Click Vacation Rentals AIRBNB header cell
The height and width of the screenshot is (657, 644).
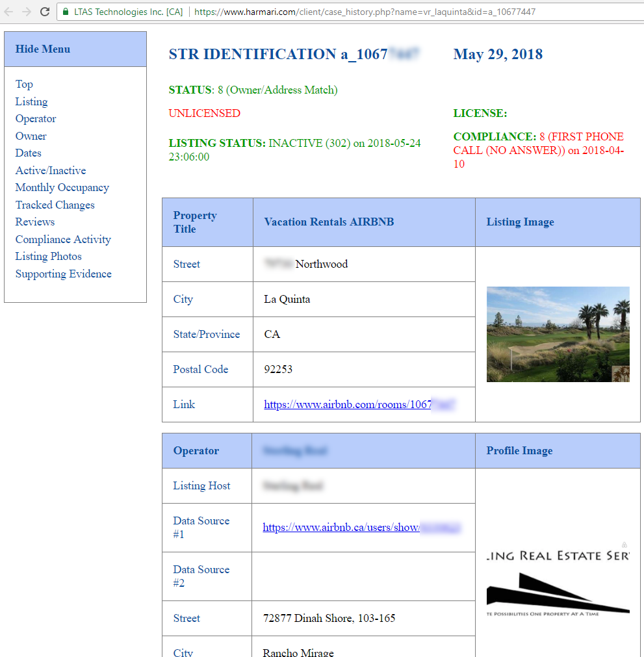pos(364,222)
